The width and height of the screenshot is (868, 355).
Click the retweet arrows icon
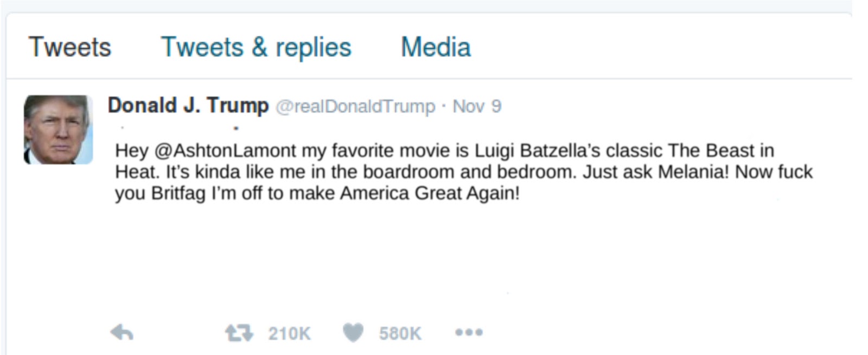[239, 332]
